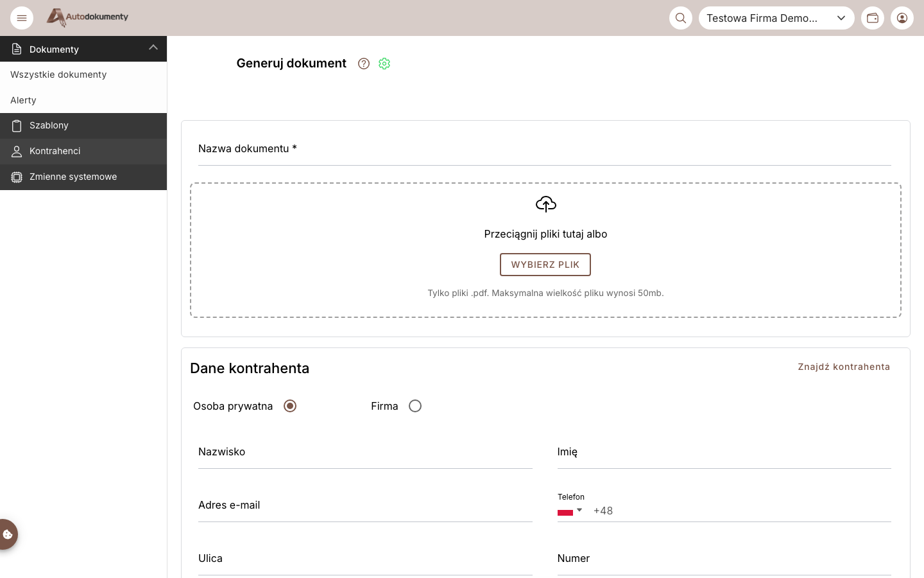Click the cloud upload icon

click(546, 204)
